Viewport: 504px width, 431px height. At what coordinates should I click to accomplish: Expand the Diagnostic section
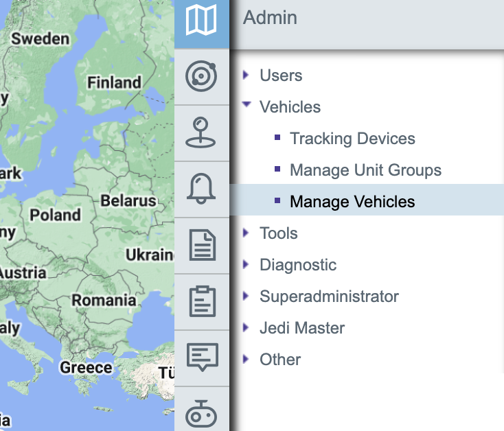click(x=246, y=265)
